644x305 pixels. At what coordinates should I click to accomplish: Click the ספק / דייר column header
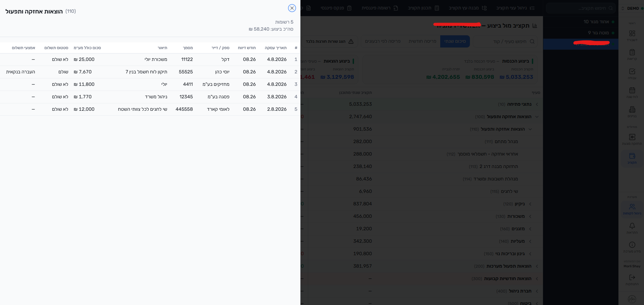click(220, 48)
